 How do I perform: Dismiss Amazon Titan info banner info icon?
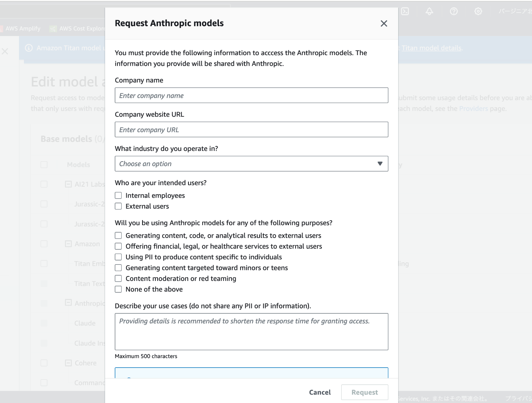(29, 48)
